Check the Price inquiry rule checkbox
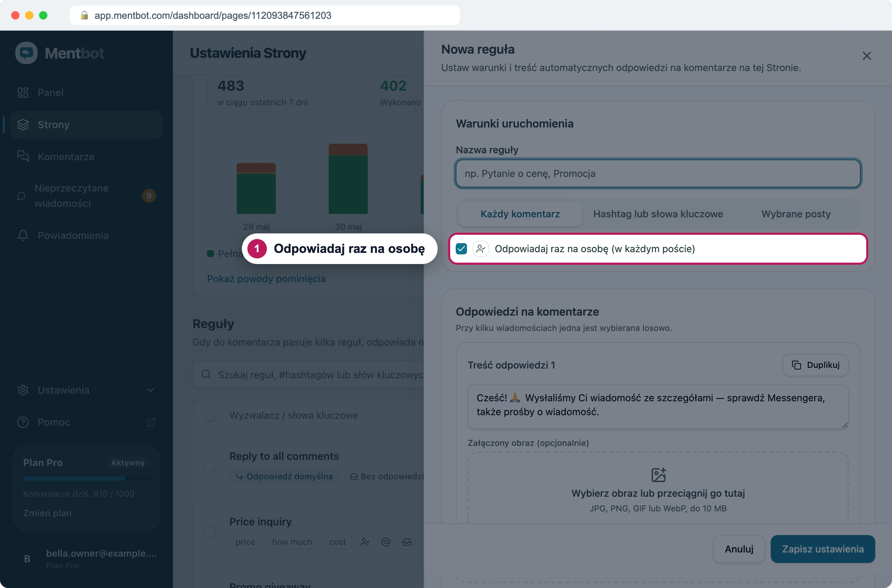 (x=210, y=531)
